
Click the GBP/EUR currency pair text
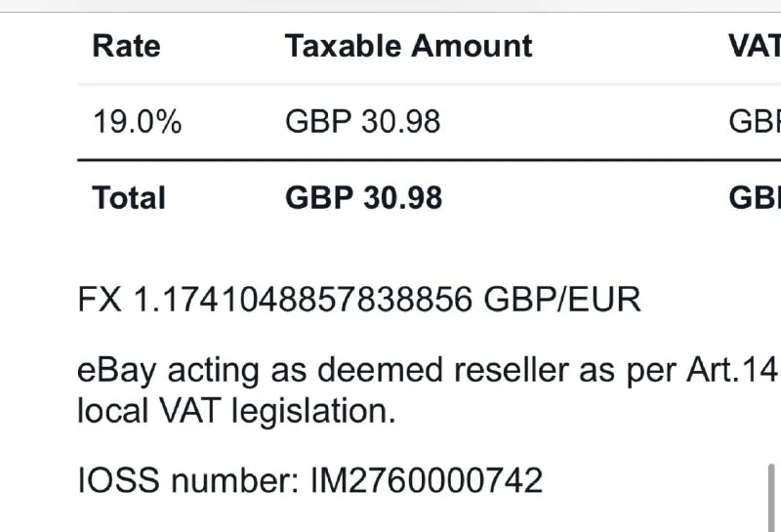(x=562, y=299)
